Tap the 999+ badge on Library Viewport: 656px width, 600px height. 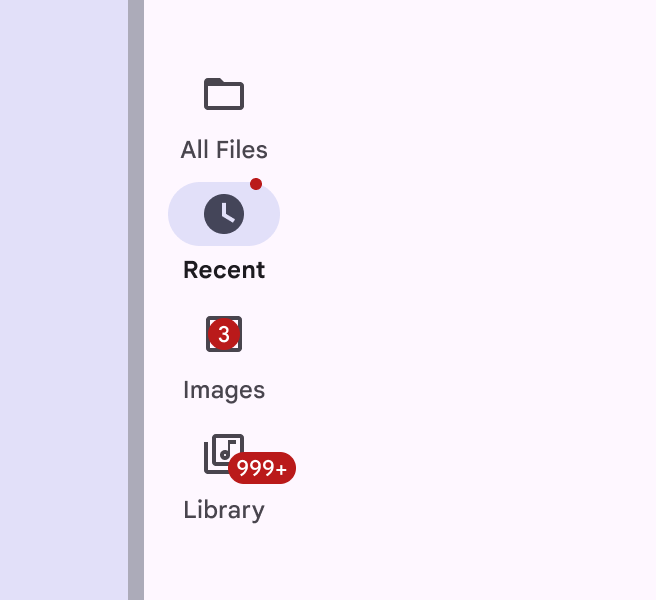(x=262, y=468)
